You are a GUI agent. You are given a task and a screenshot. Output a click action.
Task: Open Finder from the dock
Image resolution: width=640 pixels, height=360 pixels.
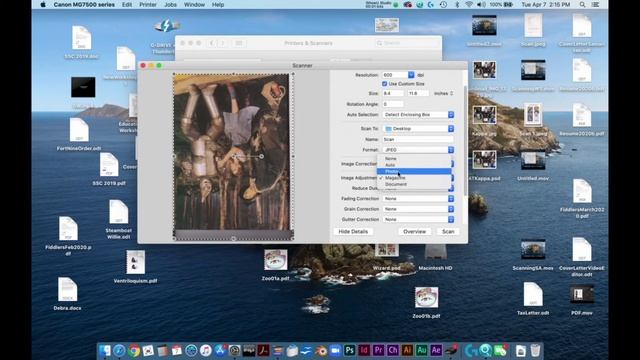(x=105, y=350)
